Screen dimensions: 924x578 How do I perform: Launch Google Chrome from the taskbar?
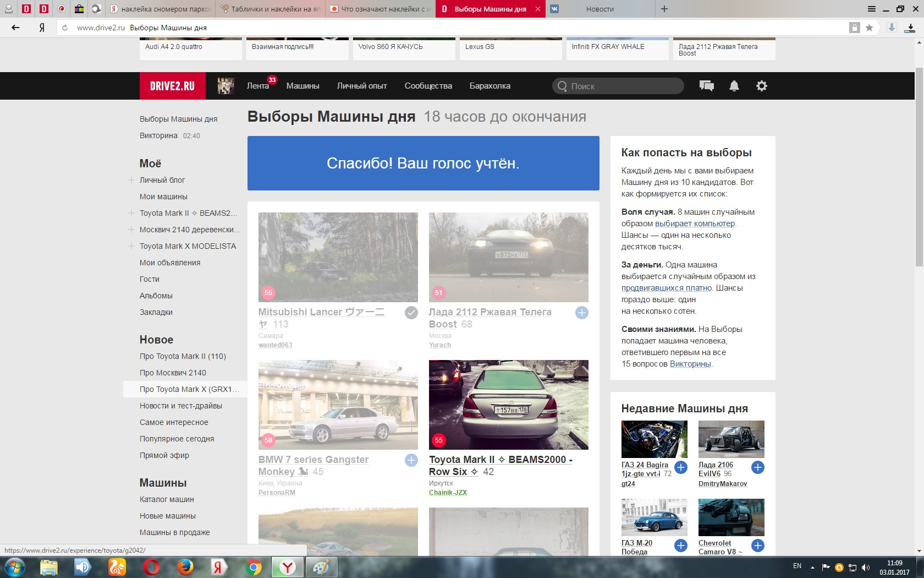coord(253,567)
